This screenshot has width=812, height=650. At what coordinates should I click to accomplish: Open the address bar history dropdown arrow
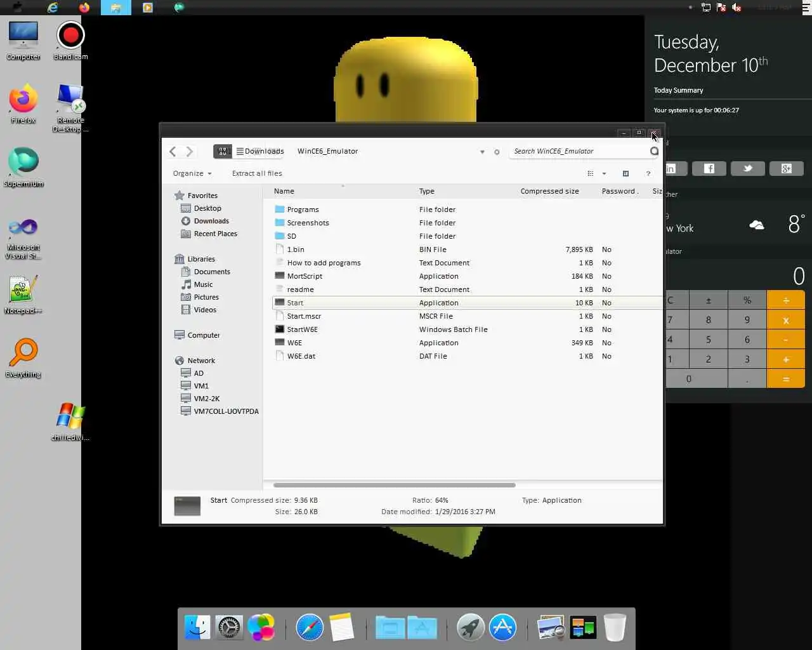(482, 152)
